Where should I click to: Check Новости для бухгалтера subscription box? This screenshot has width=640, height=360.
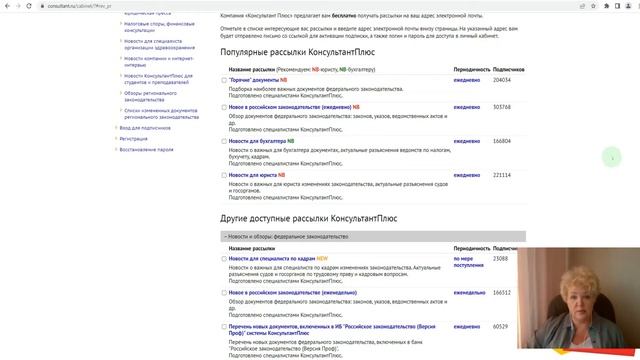224,141
